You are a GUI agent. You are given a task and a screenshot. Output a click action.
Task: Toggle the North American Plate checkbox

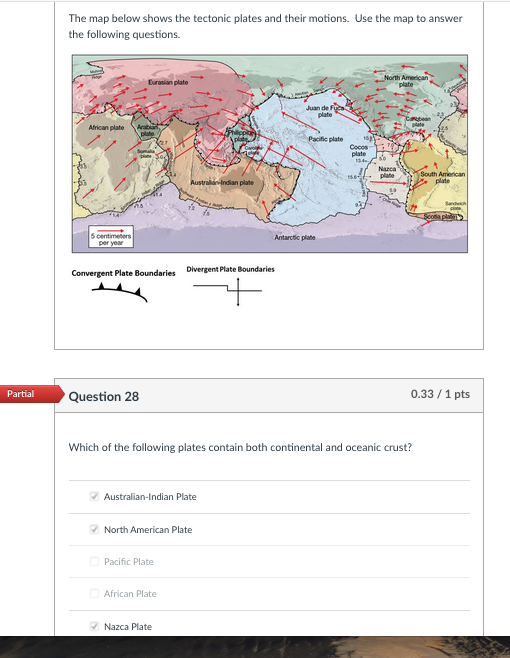coord(94,529)
